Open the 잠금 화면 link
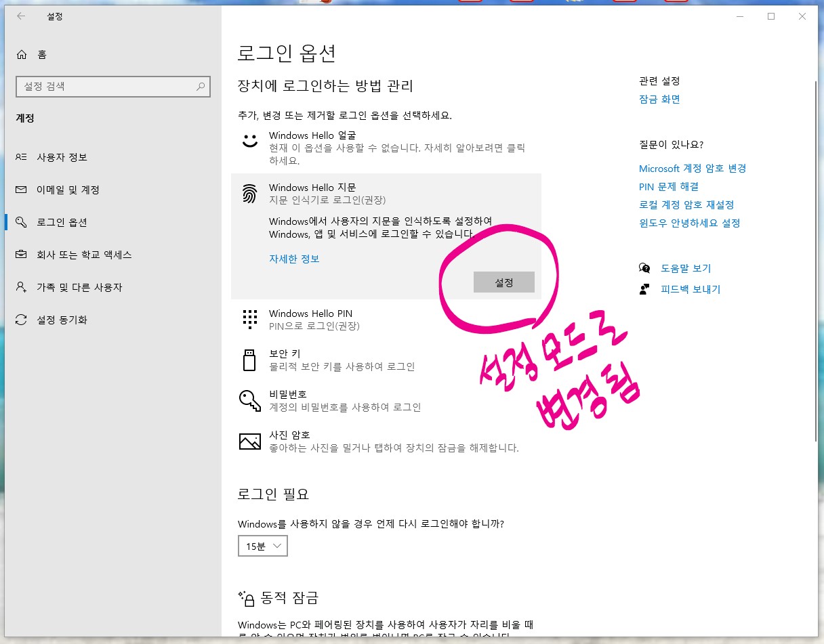 point(659,99)
